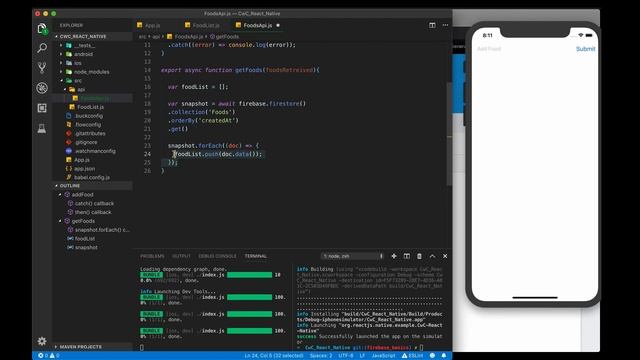This screenshot has height=360, width=640.
Task: Open notifications bell in status bar
Action: tap(444, 356)
